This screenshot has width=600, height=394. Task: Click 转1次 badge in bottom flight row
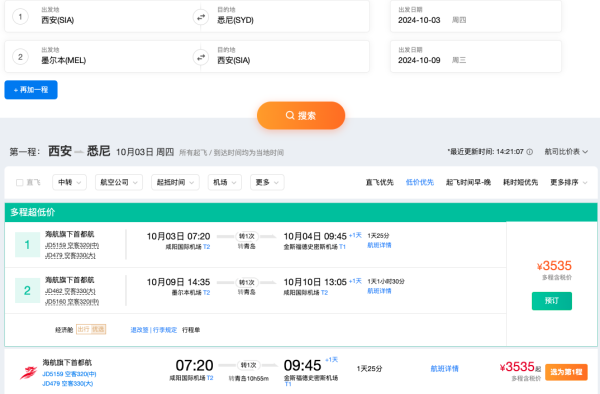point(248,365)
